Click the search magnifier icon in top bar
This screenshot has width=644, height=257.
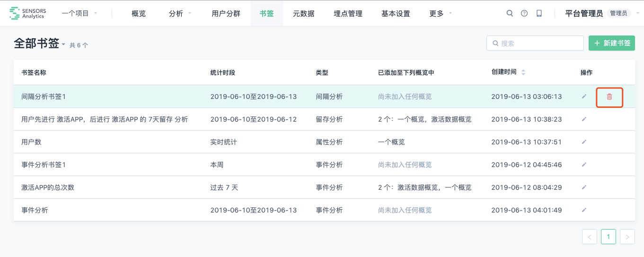pyautogui.click(x=510, y=13)
